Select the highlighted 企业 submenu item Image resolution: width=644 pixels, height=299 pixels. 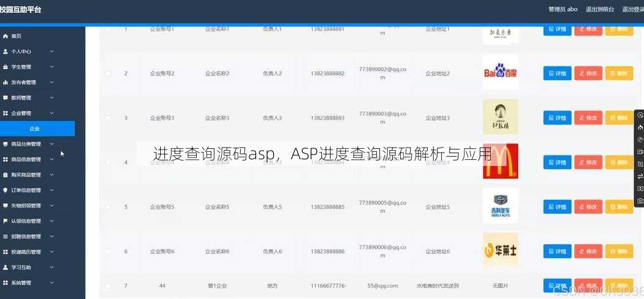pyautogui.click(x=37, y=128)
